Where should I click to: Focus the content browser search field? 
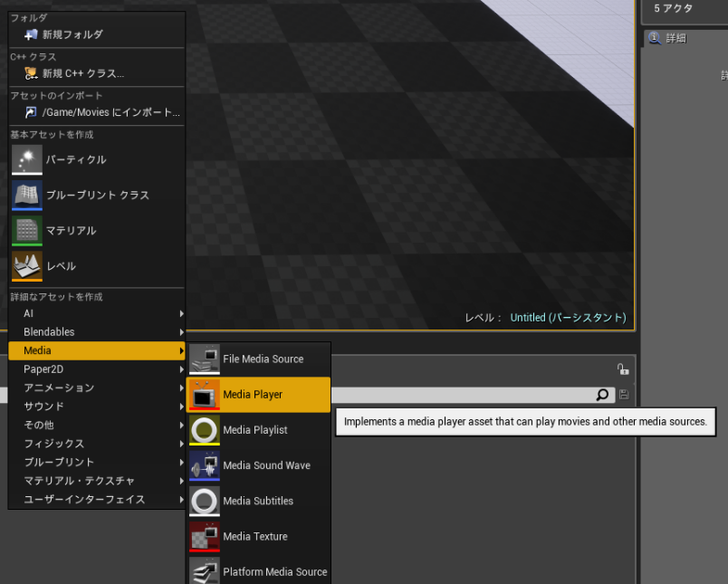(473, 395)
